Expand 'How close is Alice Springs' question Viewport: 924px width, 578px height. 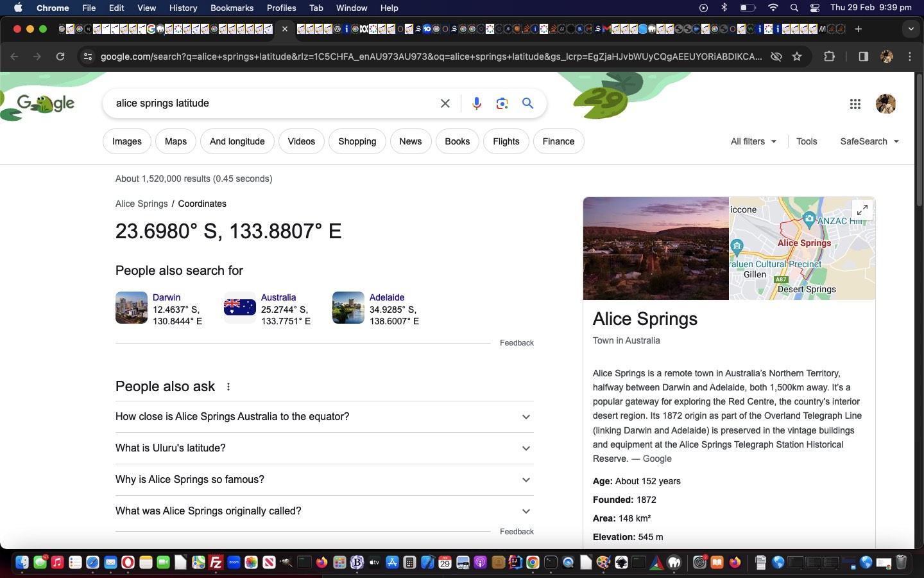325,417
